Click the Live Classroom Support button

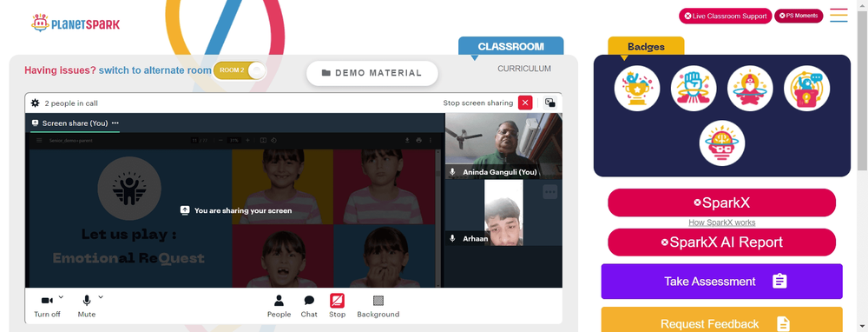click(725, 16)
